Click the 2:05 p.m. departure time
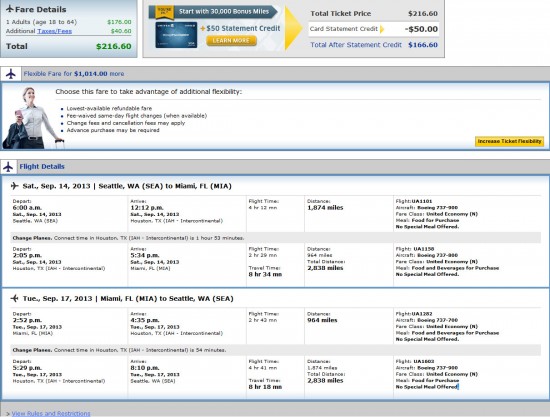Viewport: 550px width, 417px height. pos(27,255)
